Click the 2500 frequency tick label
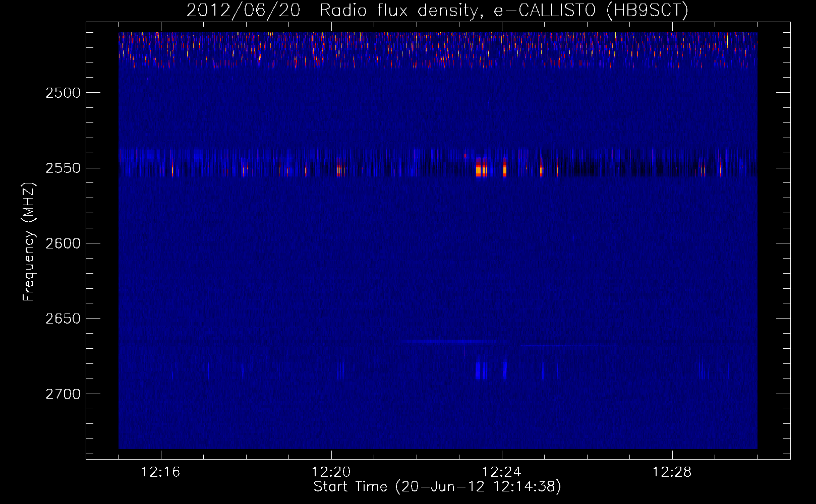Viewport: 816px width, 504px height. tap(63, 93)
